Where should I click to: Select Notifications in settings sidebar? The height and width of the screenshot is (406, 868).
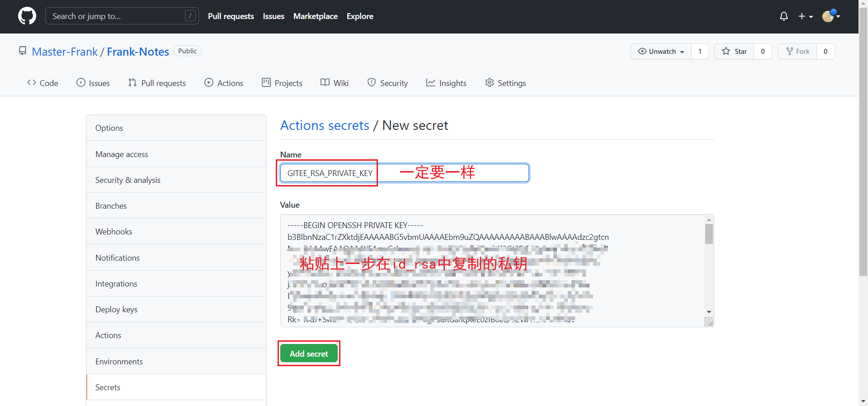[176, 258]
